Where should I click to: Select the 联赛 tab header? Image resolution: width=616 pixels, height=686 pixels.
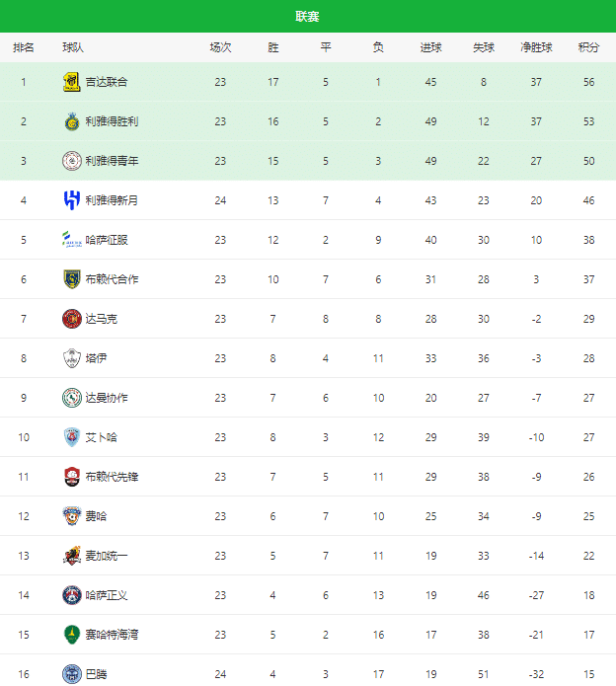(307, 17)
